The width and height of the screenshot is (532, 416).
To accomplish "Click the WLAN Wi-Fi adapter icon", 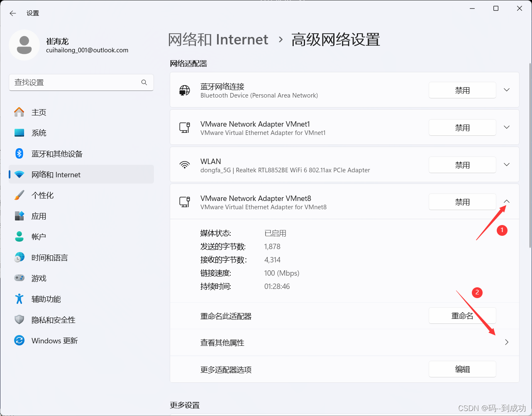I will (185, 165).
